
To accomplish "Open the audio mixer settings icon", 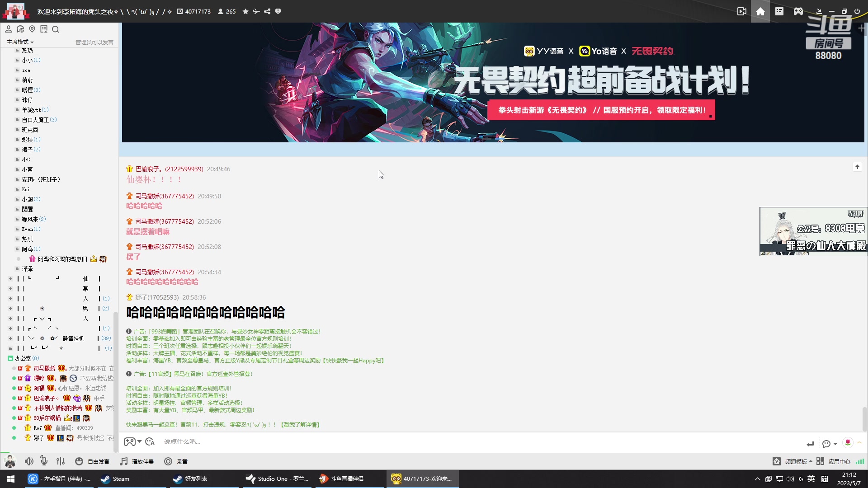I will (61, 461).
